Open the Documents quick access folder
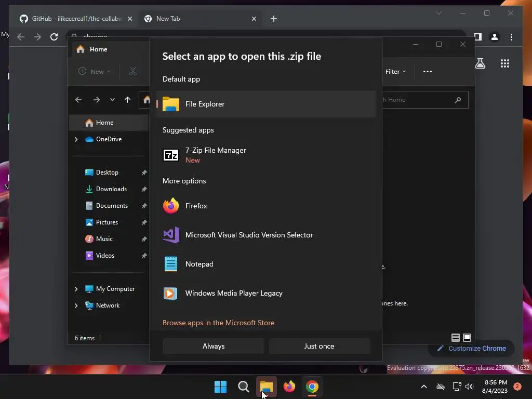Viewport: 532px width, 399px height. pyautogui.click(x=107, y=206)
